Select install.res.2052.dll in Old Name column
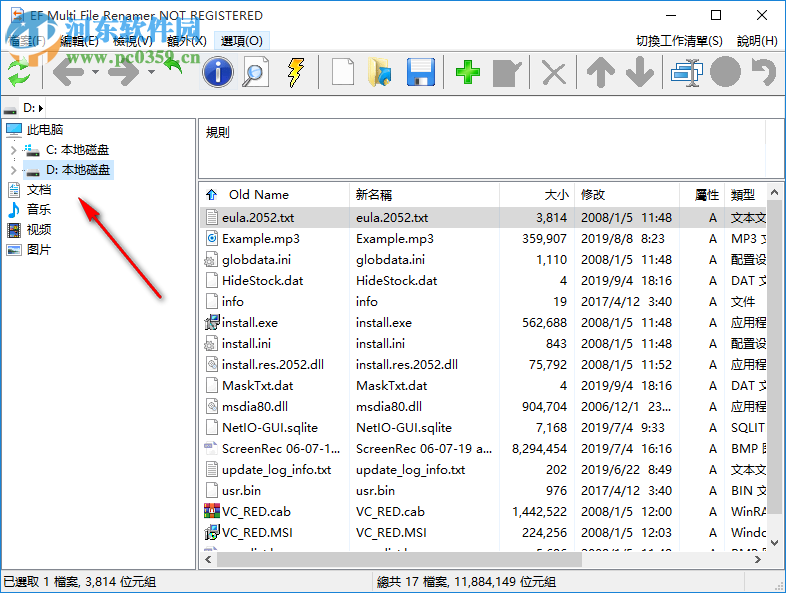The image size is (786, 593). (x=273, y=365)
